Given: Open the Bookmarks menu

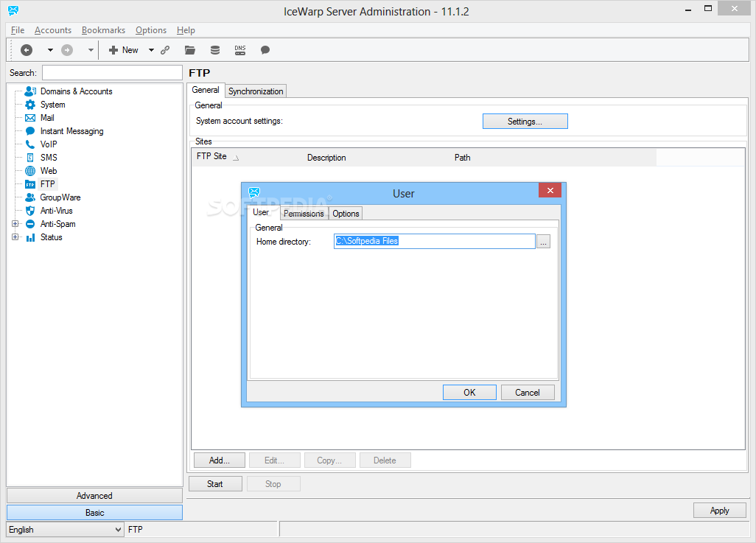Looking at the screenshot, I should (x=103, y=30).
